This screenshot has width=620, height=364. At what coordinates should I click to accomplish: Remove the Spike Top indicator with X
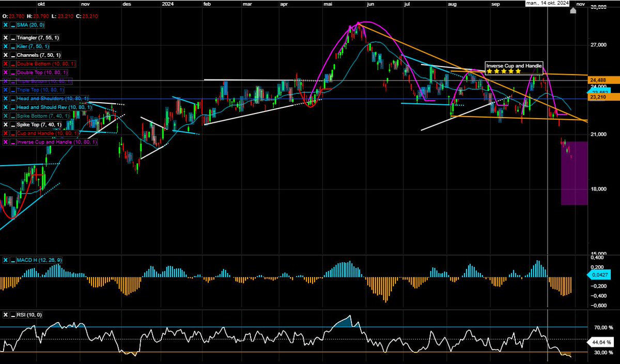(x=6, y=124)
